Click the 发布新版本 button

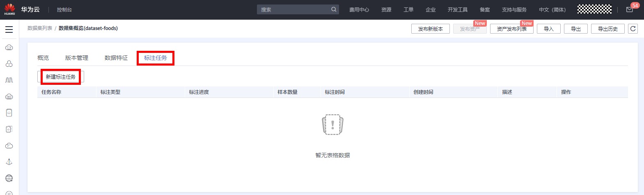tap(430, 29)
